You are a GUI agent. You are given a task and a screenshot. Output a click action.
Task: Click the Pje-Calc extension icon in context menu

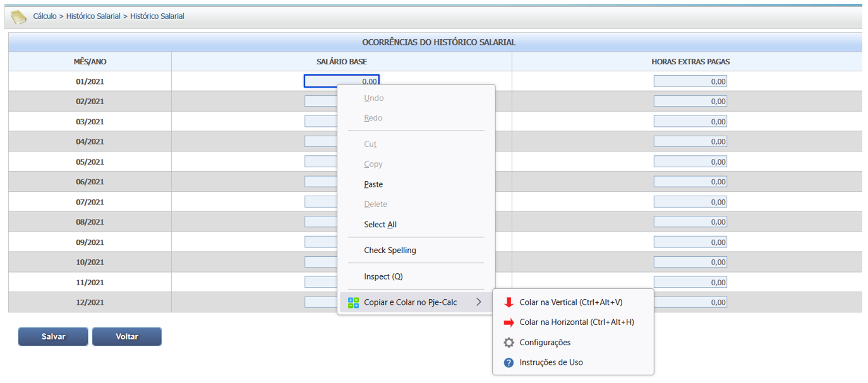[x=353, y=303]
